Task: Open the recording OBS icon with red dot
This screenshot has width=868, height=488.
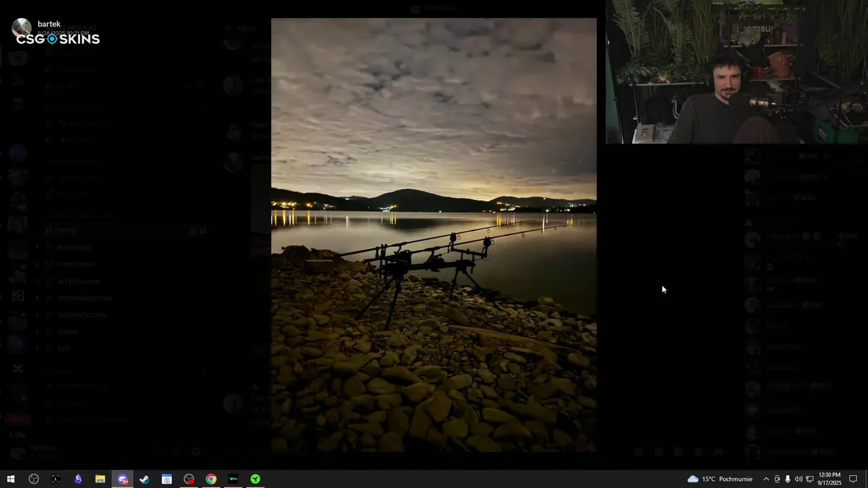Action: tap(189, 479)
